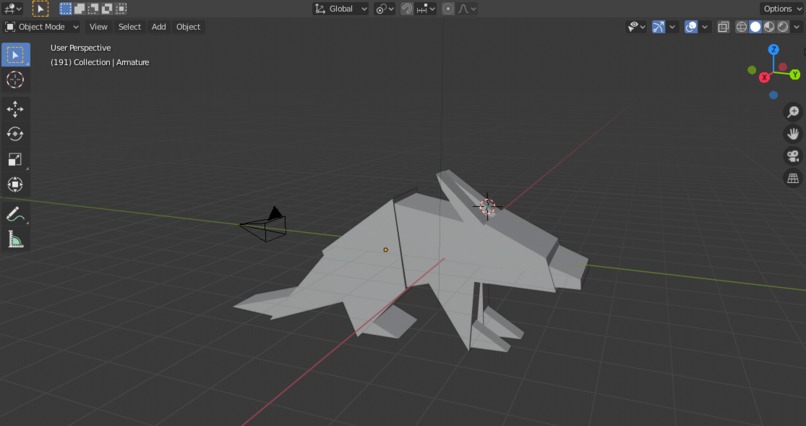Open the snap settings dropdown
The height and width of the screenshot is (426, 806).
[426, 9]
